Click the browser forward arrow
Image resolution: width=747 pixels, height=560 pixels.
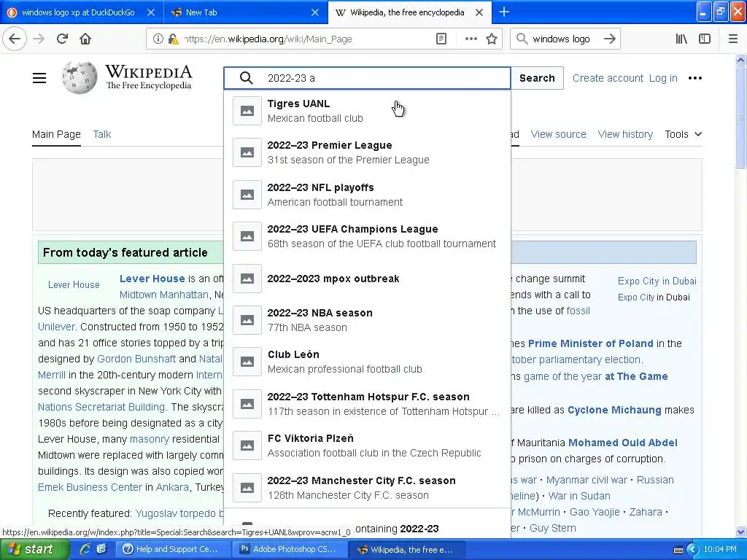(x=39, y=39)
